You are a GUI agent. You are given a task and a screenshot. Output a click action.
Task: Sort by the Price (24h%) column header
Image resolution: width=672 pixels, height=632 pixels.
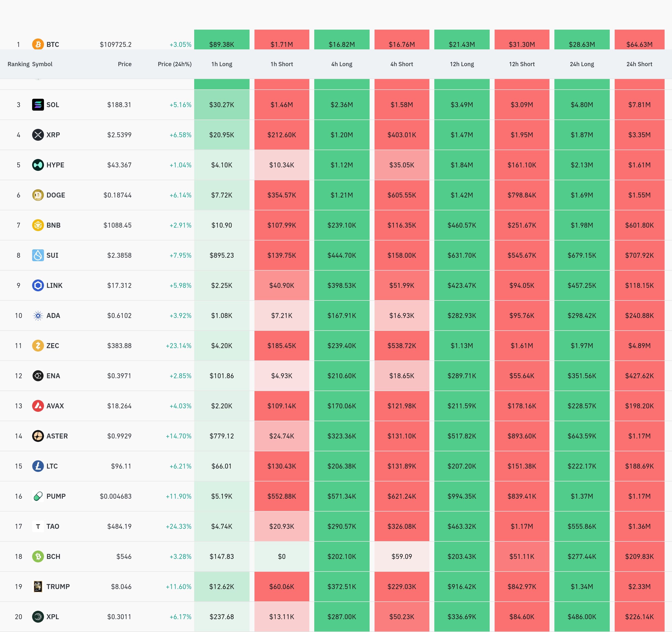[x=174, y=64]
